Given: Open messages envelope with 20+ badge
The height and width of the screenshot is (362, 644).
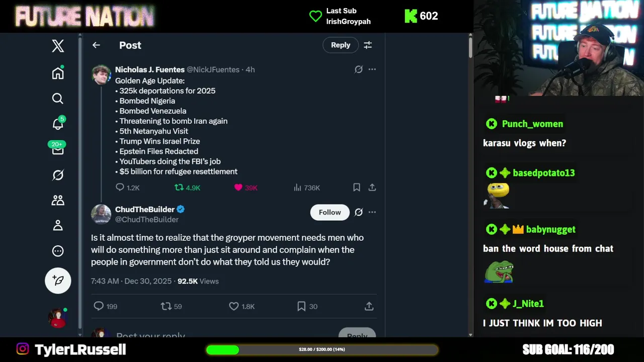Looking at the screenshot, I should 58,149.
